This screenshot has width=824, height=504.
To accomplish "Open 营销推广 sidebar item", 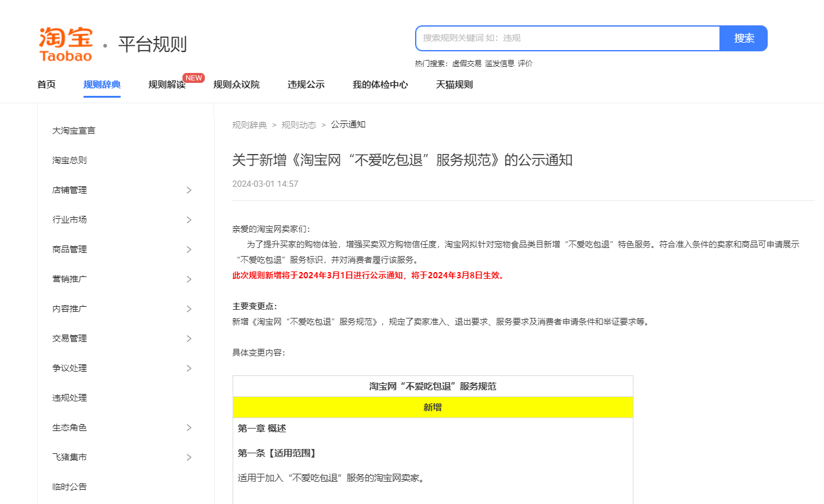I will coord(69,279).
